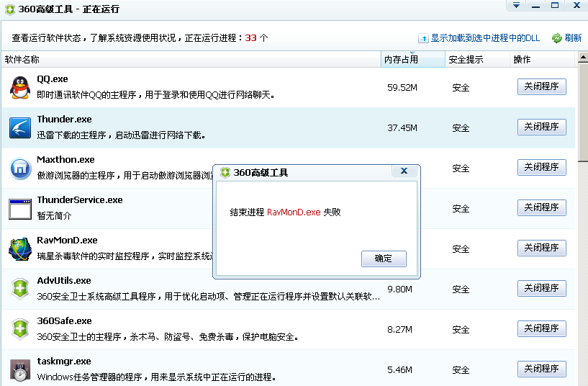588x386 pixels.
Task: Select the taskmgr.exe process name
Action: click(x=64, y=362)
